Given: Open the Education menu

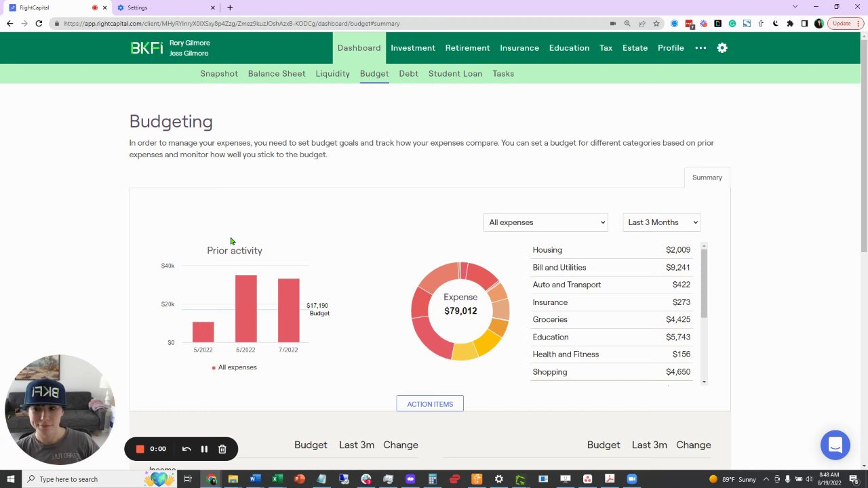Looking at the screenshot, I should click(569, 48).
